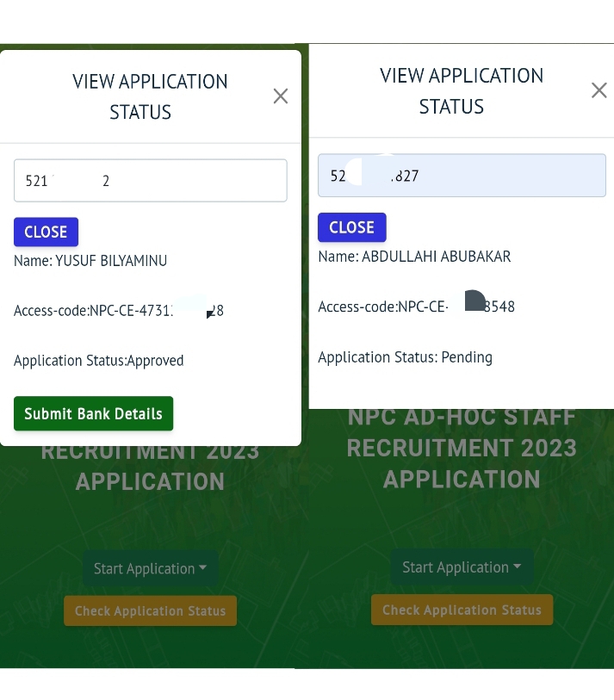Select Access-code ending 8548 on right
Screen dimensions: 614x700
pyautogui.click(x=416, y=307)
